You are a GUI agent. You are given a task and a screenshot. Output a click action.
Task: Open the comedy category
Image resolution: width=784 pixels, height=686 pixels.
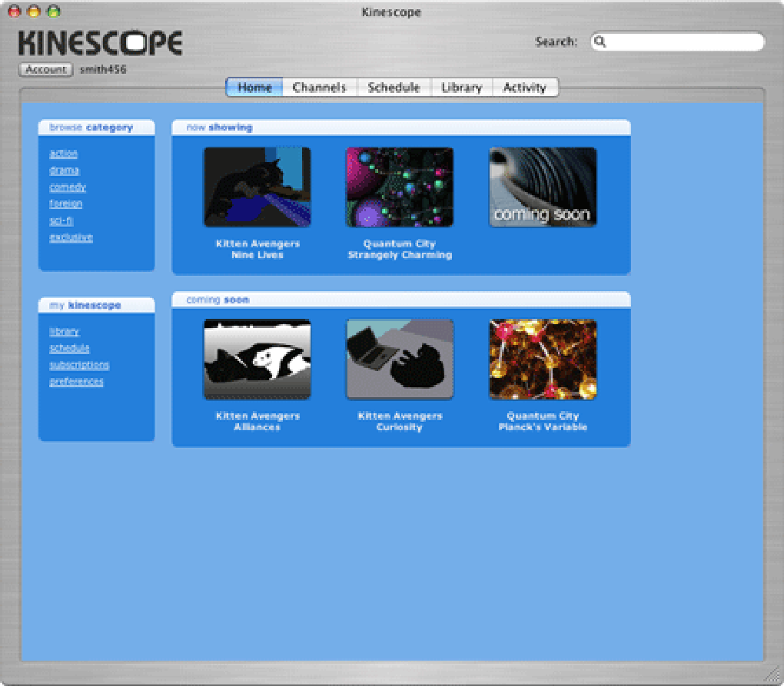[x=68, y=187]
